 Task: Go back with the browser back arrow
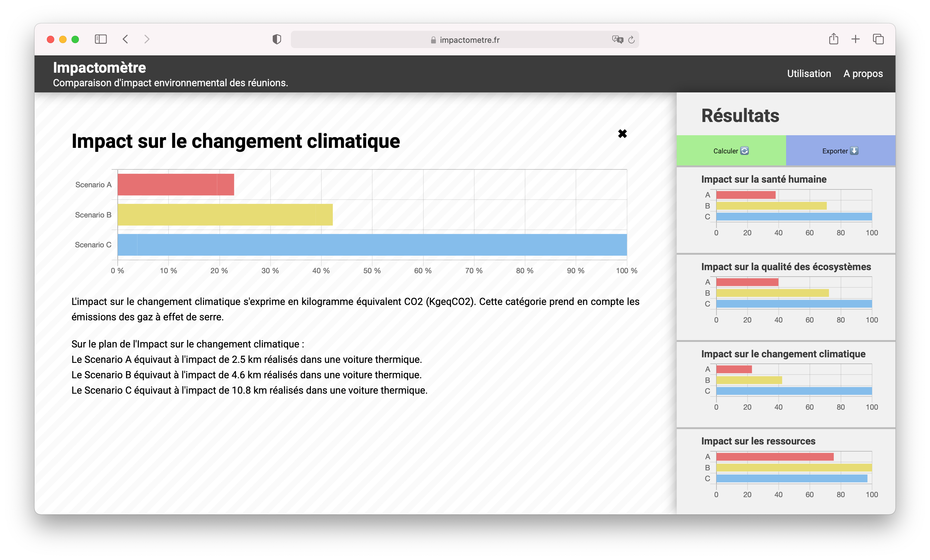125,39
